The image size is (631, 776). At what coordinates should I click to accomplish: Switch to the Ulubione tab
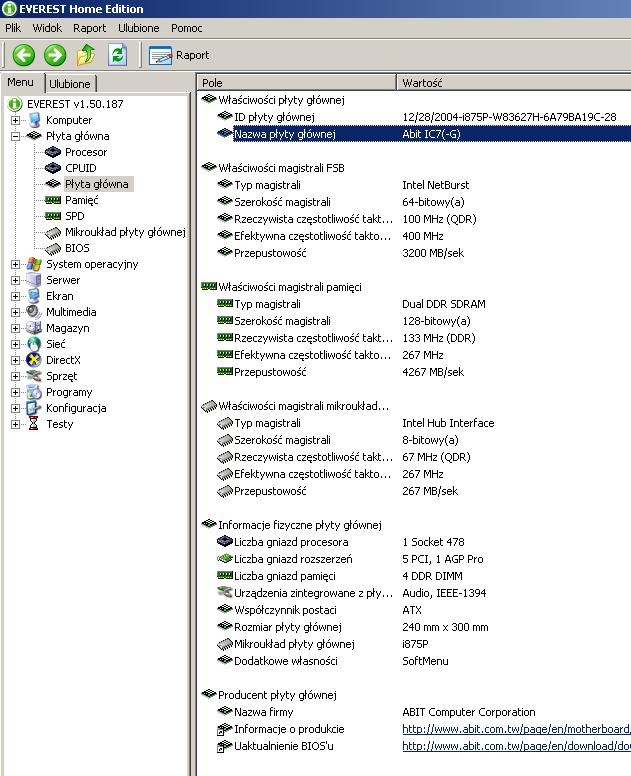point(70,84)
